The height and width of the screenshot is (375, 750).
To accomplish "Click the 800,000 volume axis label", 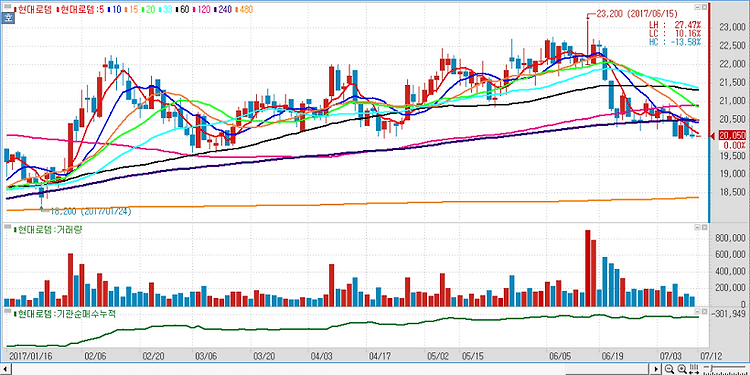I will click(730, 238).
